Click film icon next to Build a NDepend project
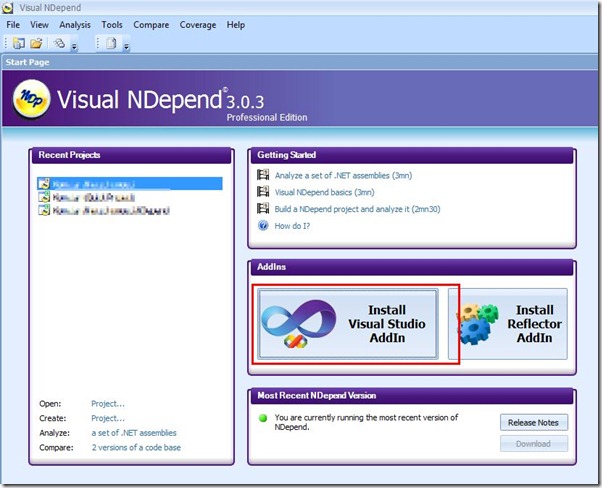 [263, 208]
